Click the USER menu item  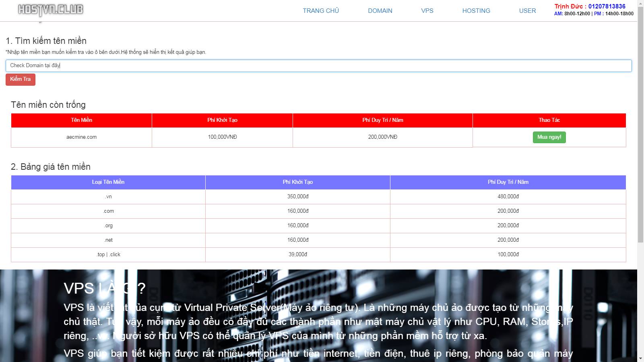pos(527,11)
